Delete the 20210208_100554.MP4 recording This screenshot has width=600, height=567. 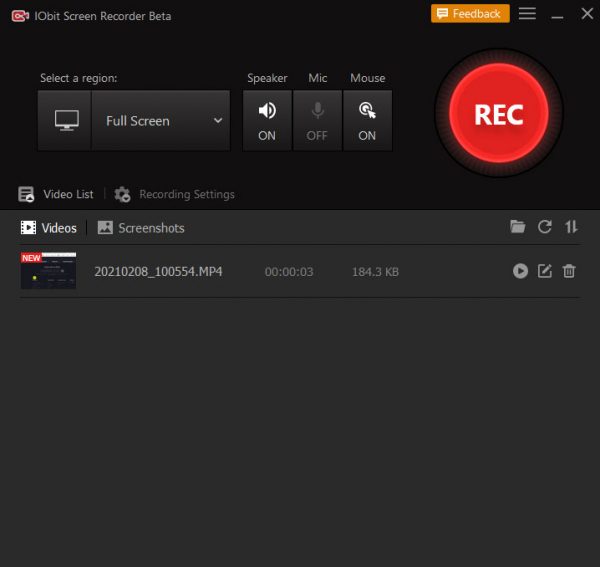[569, 271]
